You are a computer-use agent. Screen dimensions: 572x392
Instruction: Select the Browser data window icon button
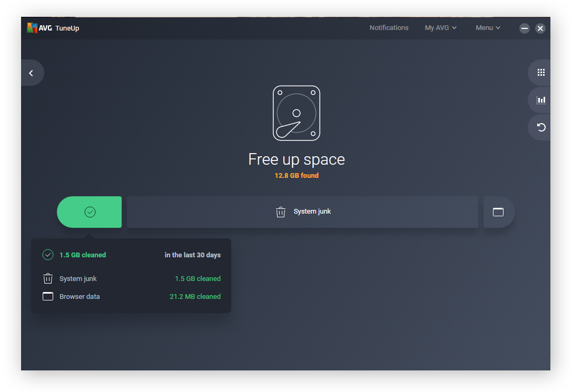(x=498, y=212)
